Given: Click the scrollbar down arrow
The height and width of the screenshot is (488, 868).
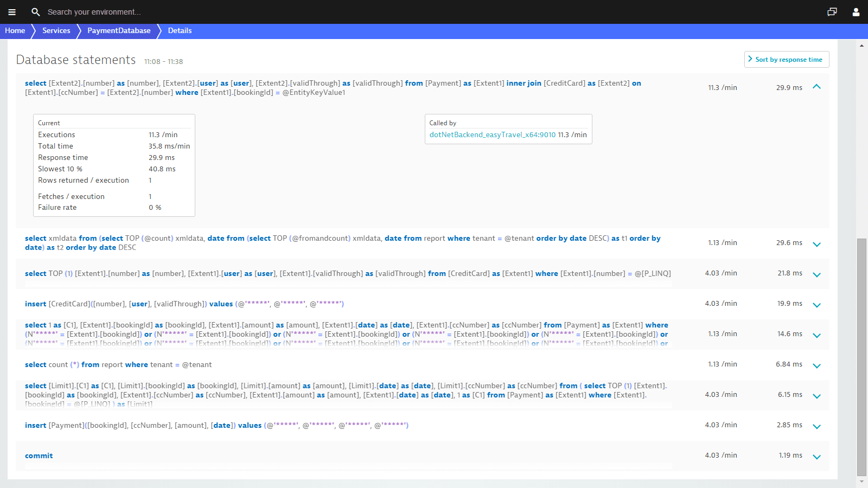Looking at the screenshot, I should [861, 481].
